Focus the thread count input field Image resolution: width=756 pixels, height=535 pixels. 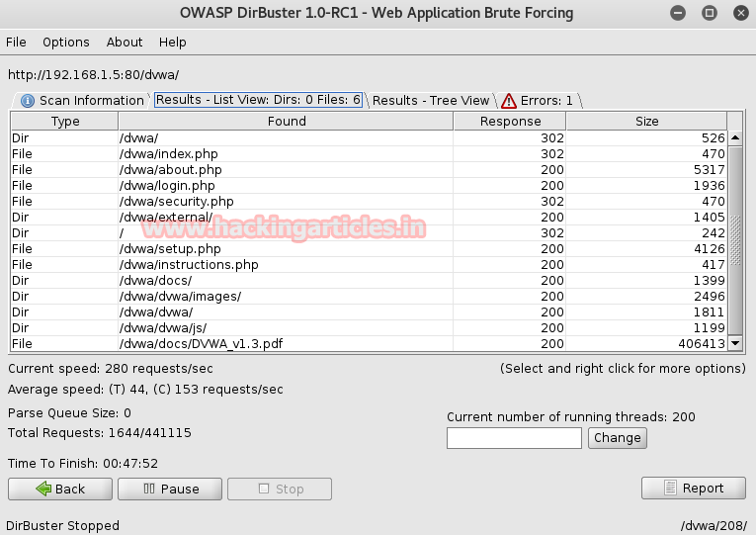pyautogui.click(x=514, y=438)
